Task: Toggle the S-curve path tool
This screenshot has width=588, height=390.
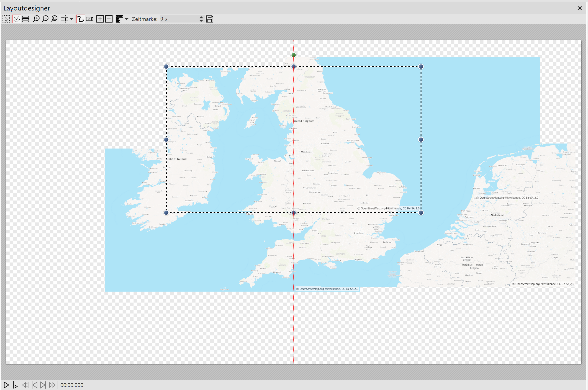Action: point(80,19)
